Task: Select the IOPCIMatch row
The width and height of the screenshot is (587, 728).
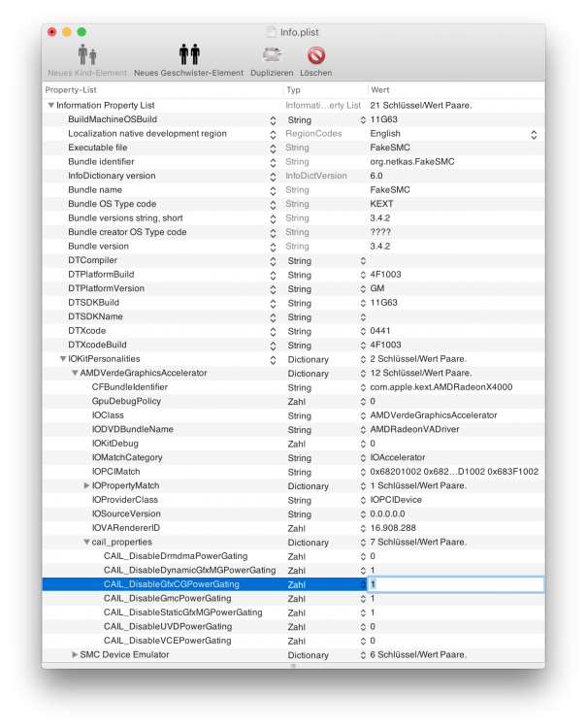Action: (x=293, y=472)
